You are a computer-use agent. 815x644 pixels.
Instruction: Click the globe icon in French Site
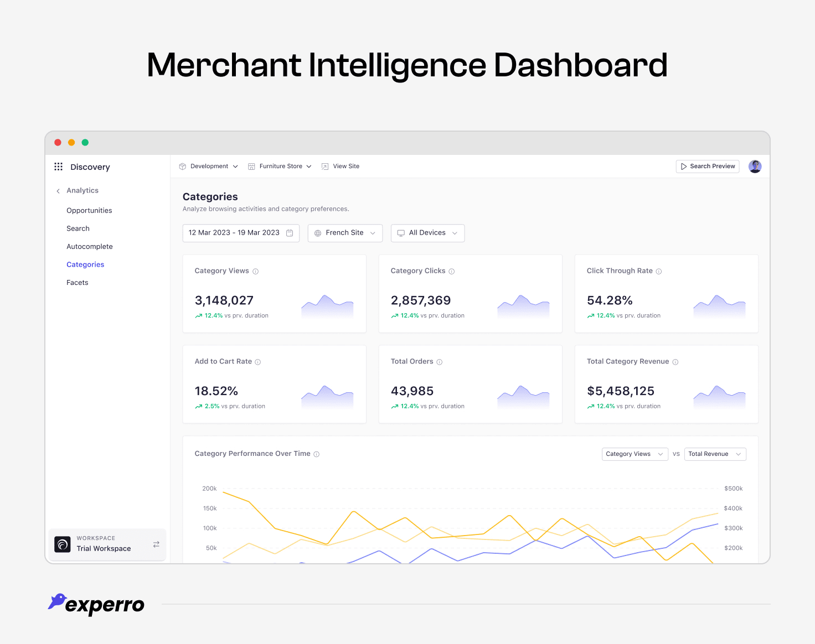point(318,233)
